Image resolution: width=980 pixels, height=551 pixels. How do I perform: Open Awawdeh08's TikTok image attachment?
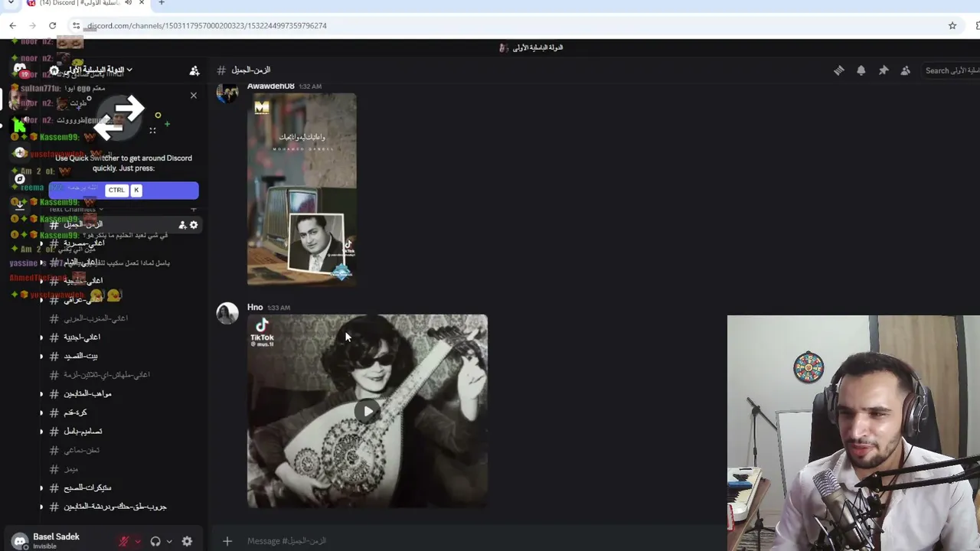coord(302,189)
